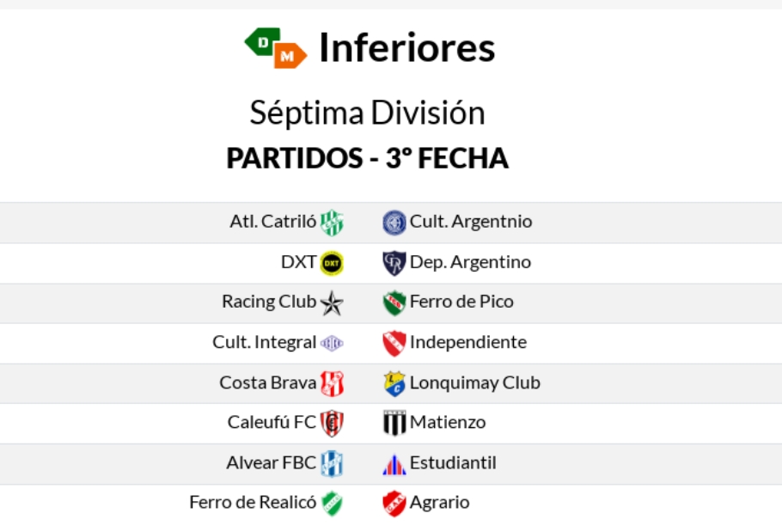Screen dimensions: 782x532
Task: Click the Estudiantil team crest
Action: tap(394, 464)
